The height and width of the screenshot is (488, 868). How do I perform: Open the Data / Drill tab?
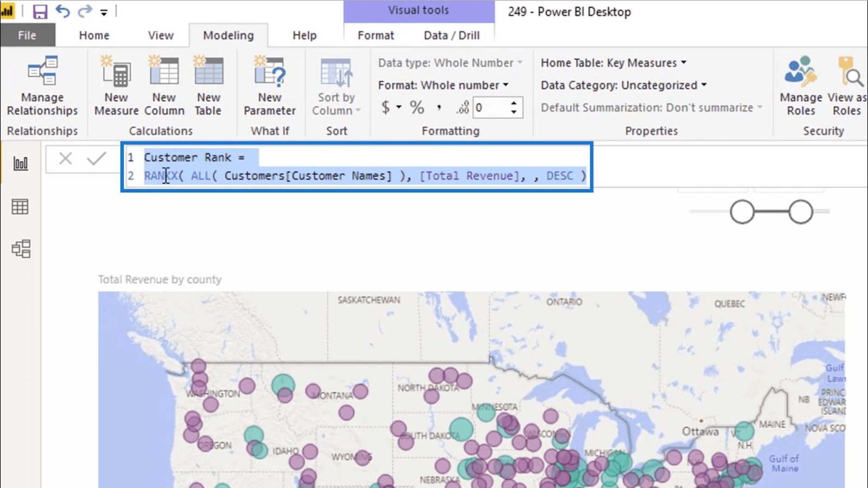tap(451, 35)
